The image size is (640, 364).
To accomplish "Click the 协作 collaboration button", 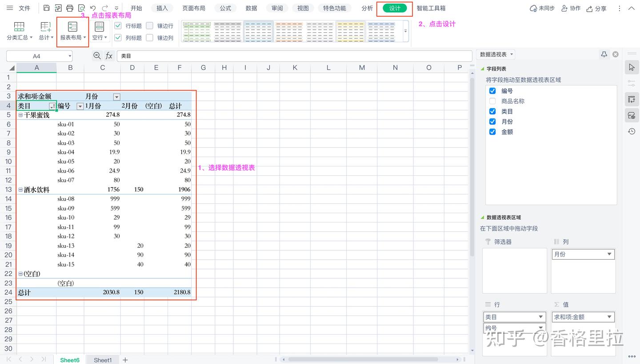I will click(571, 8).
